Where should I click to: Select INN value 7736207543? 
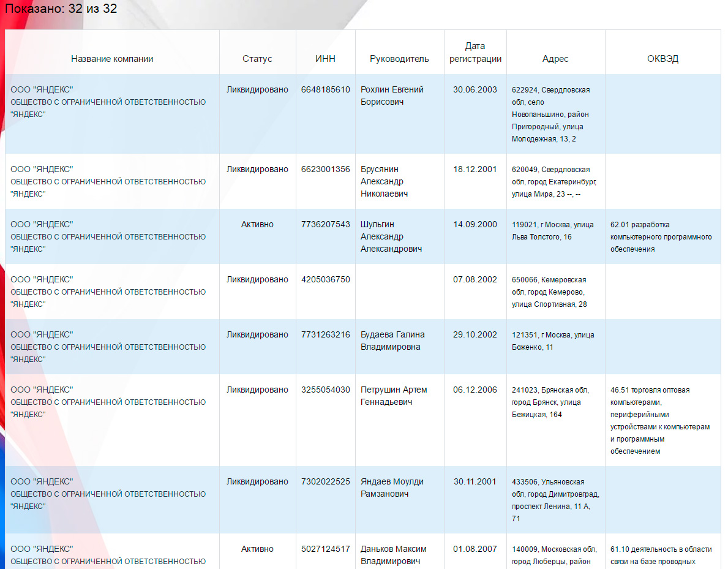coord(326,224)
